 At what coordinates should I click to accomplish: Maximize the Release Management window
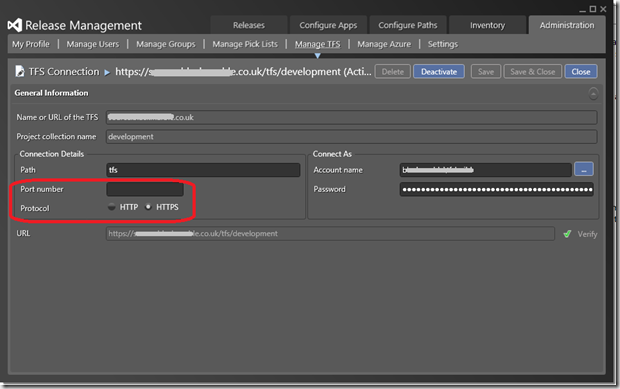(x=592, y=9)
